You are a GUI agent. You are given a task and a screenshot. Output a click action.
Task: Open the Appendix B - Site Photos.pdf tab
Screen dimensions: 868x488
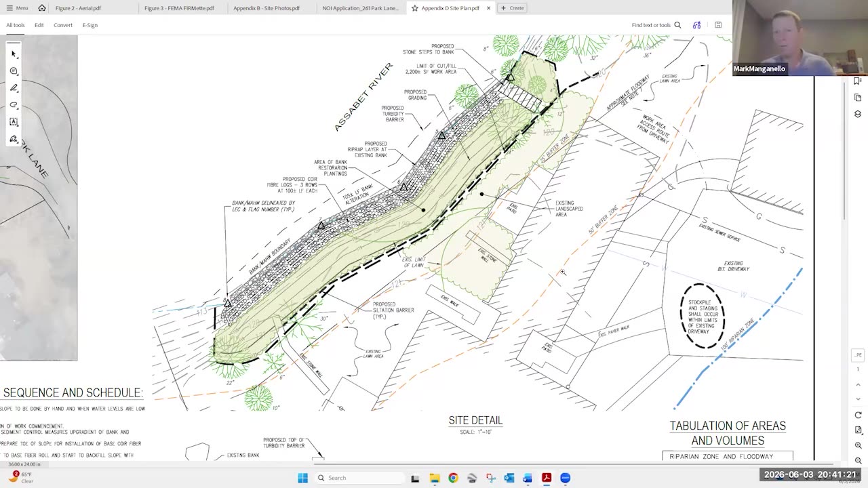pos(267,8)
